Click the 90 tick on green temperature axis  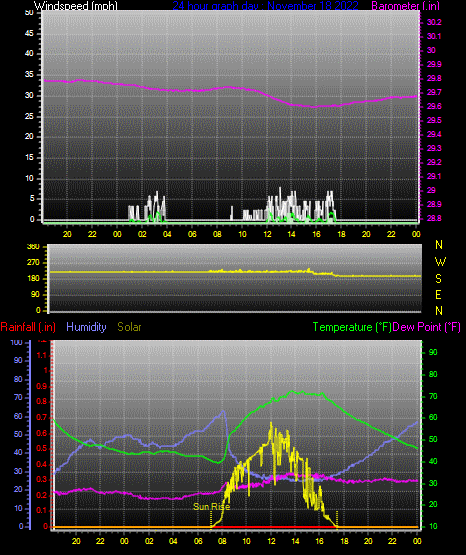click(433, 353)
